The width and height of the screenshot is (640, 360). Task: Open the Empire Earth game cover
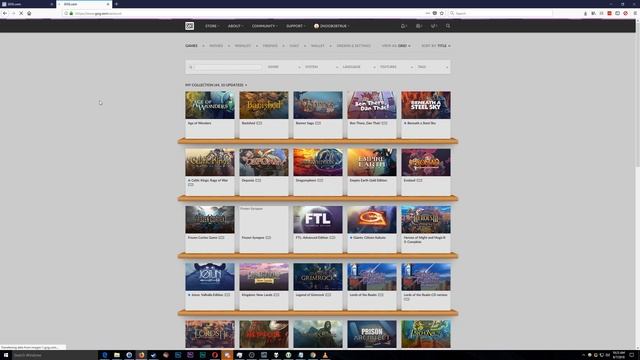point(371,162)
